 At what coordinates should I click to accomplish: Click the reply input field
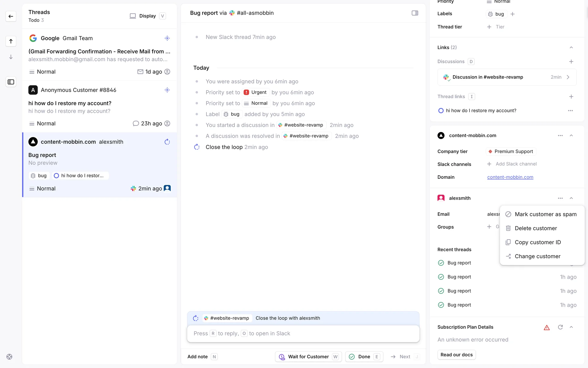[303, 333]
